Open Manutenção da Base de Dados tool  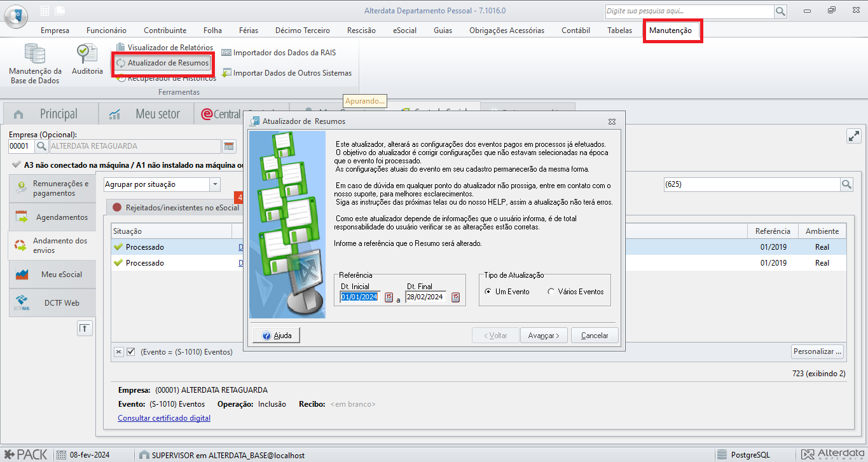[x=35, y=64]
